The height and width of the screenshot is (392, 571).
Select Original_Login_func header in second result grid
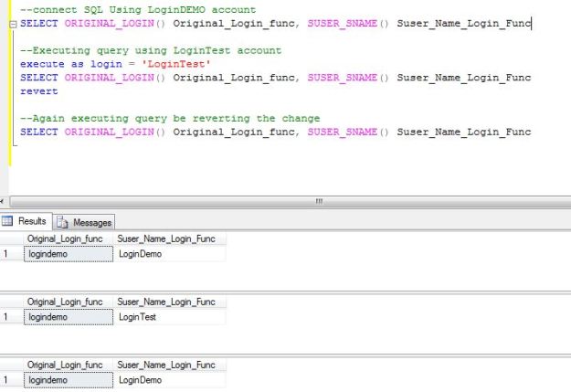(64, 302)
